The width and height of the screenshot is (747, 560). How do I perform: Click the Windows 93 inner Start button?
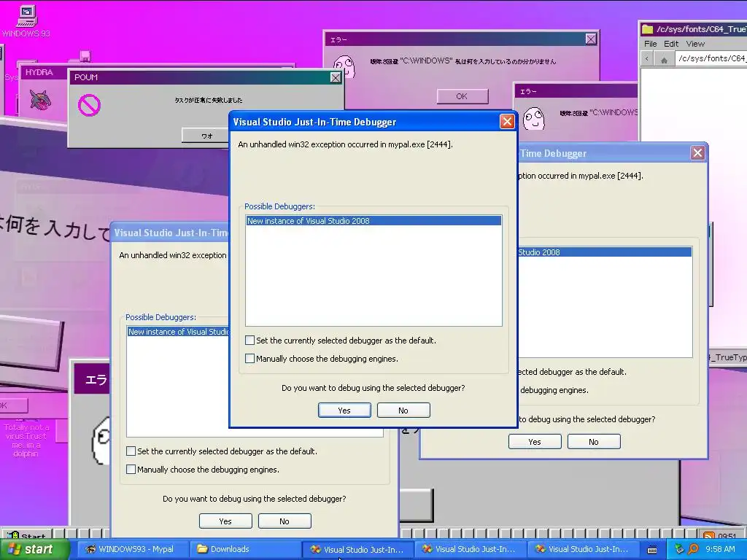(x=28, y=534)
